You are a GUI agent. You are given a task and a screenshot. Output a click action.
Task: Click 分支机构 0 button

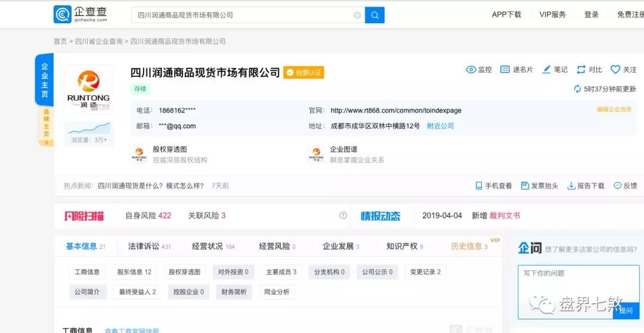(x=329, y=272)
